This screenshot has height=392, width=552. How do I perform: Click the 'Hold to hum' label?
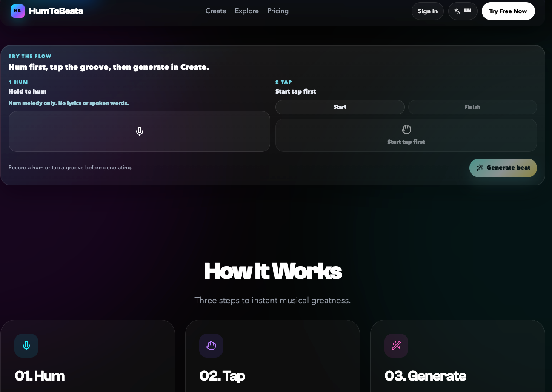pos(28,91)
